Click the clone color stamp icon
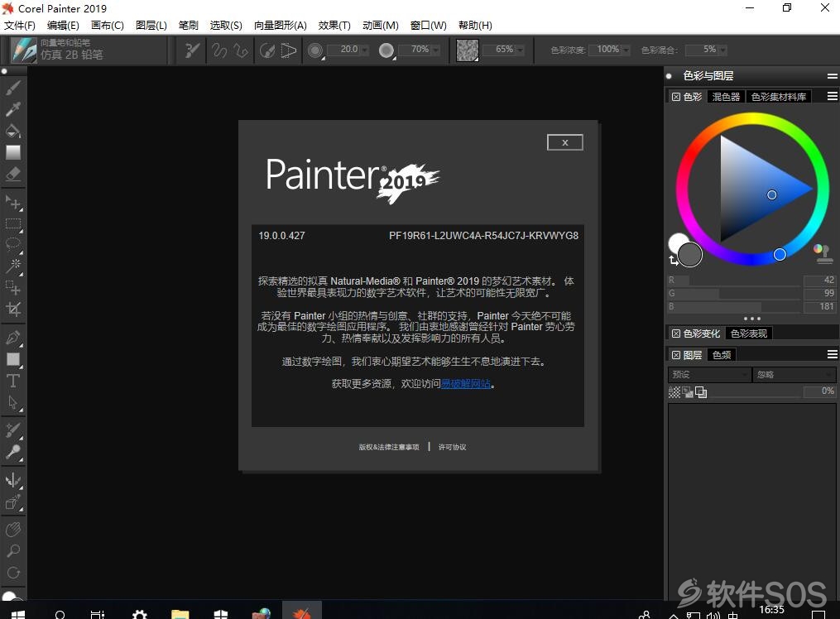The height and width of the screenshot is (619, 840). click(823, 253)
